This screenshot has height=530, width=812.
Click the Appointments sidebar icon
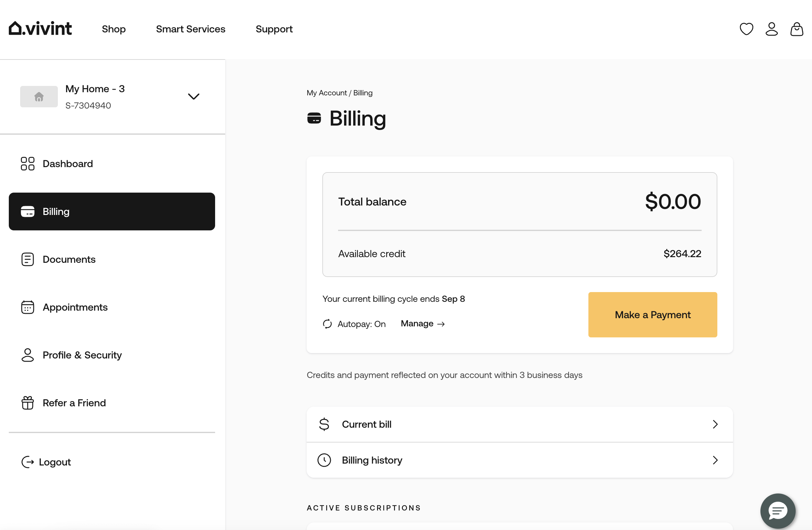[27, 307]
